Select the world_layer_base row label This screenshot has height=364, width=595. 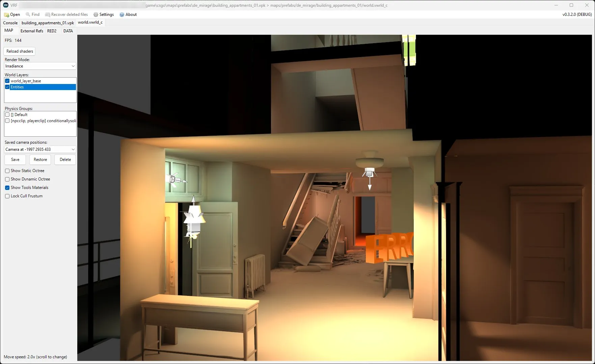pyautogui.click(x=26, y=81)
